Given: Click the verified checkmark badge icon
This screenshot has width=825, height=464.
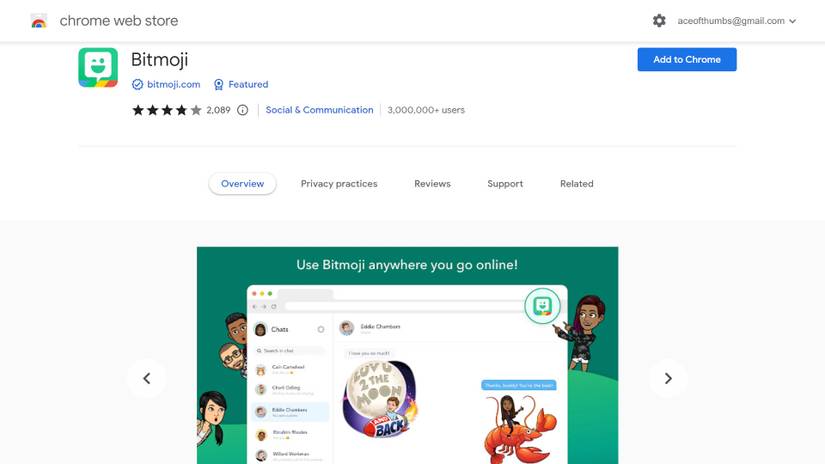Looking at the screenshot, I should click(137, 84).
